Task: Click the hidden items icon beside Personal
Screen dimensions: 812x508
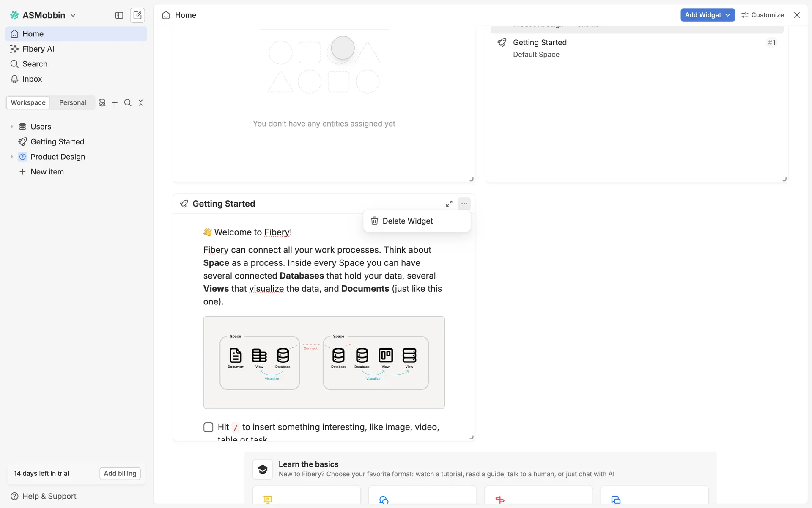Action: [x=102, y=103]
